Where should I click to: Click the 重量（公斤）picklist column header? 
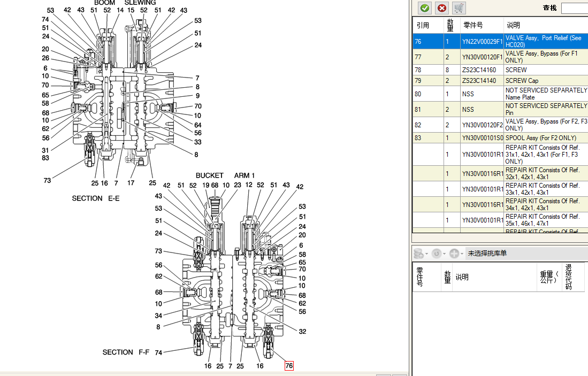pyautogui.click(x=549, y=277)
